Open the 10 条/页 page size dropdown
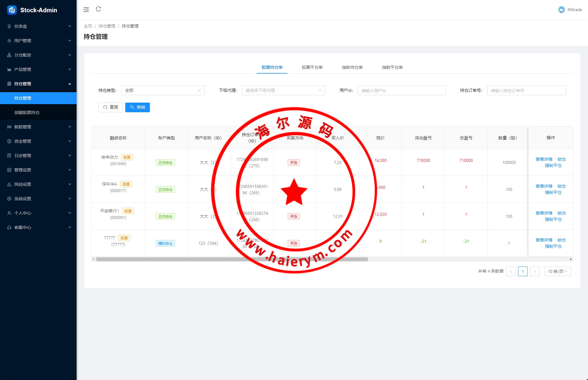The height and width of the screenshot is (380, 588). coord(557,271)
